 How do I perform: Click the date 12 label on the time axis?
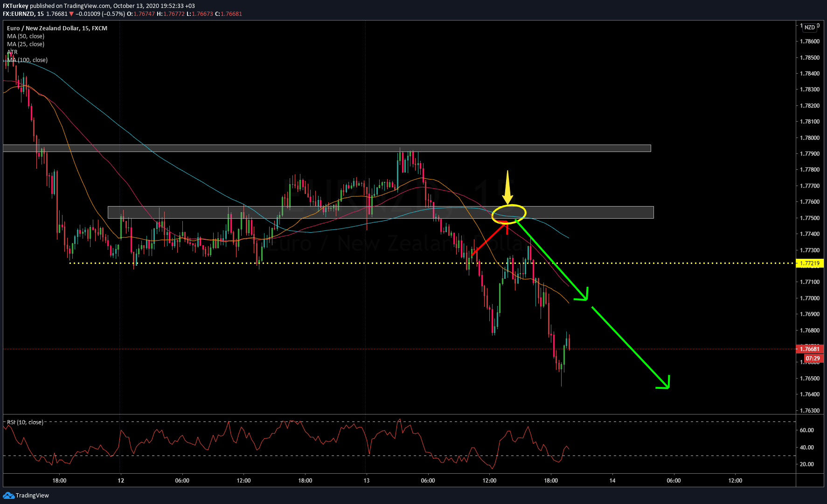(x=121, y=481)
